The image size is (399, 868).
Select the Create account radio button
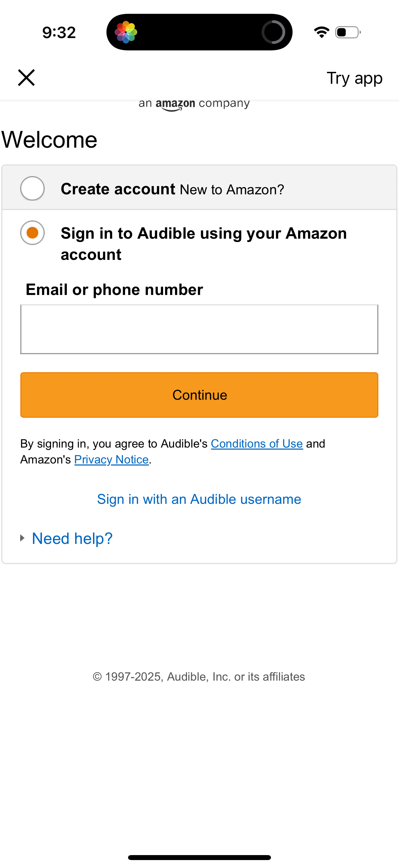32,189
